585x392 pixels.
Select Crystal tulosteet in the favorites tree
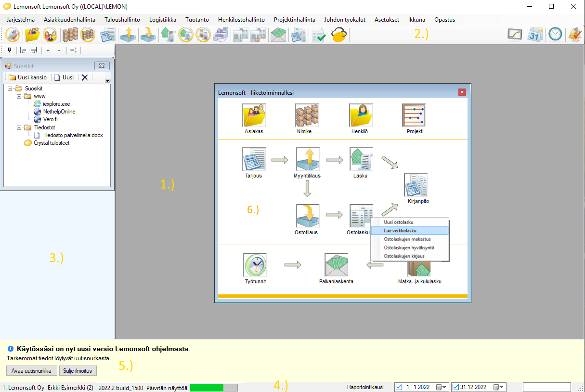pyautogui.click(x=52, y=143)
